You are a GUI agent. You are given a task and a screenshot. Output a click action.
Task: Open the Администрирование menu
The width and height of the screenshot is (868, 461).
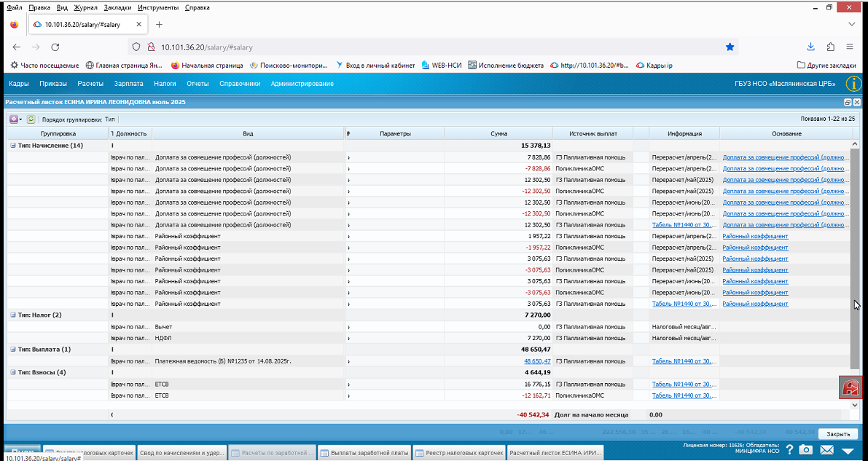[302, 84]
